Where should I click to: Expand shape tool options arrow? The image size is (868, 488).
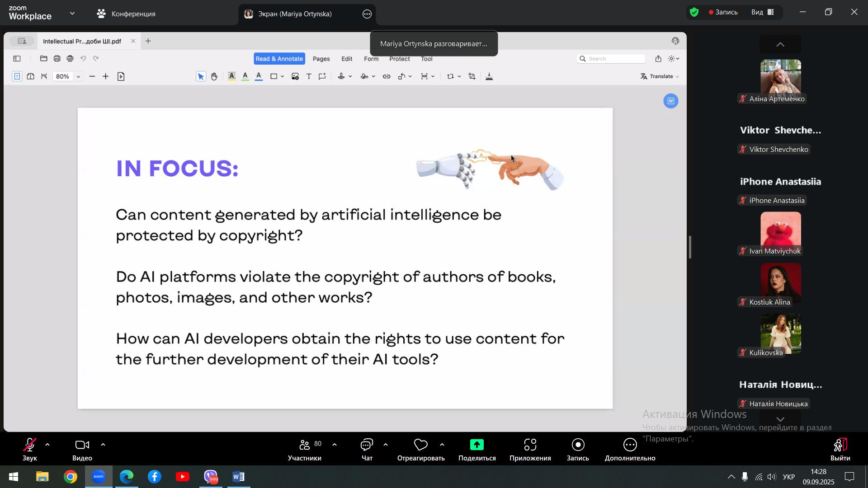click(x=283, y=77)
